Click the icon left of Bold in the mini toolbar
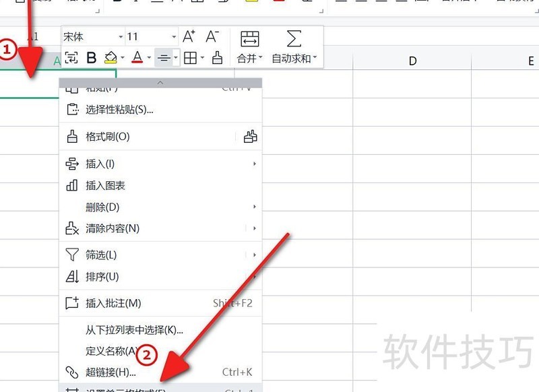The height and width of the screenshot is (392, 539). [x=71, y=58]
